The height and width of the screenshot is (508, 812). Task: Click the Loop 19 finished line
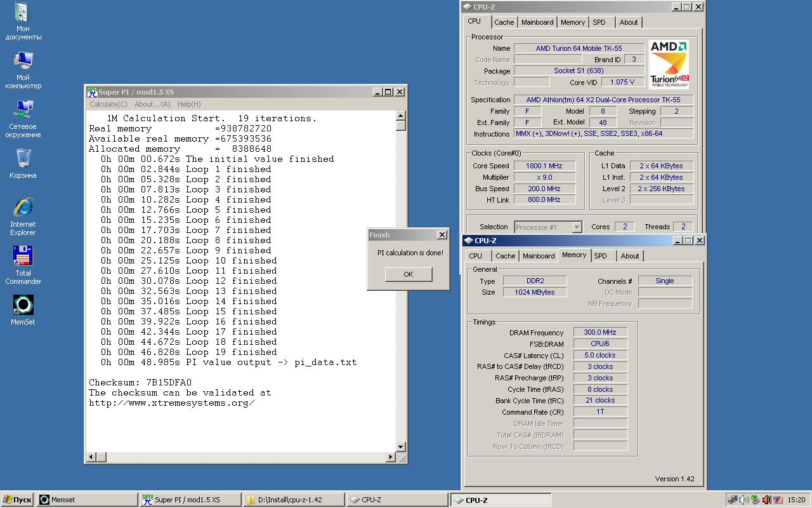click(189, 352)
